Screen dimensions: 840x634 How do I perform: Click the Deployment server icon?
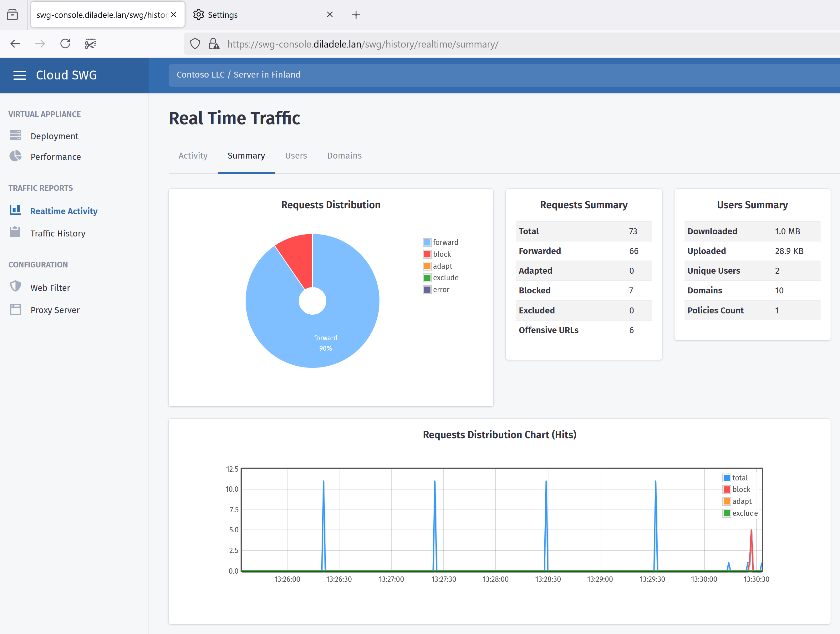(x=16, y=135)
